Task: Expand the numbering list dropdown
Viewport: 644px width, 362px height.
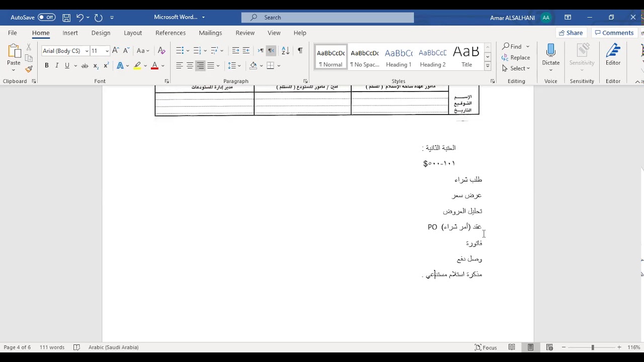Action: [x=205, y=51]
